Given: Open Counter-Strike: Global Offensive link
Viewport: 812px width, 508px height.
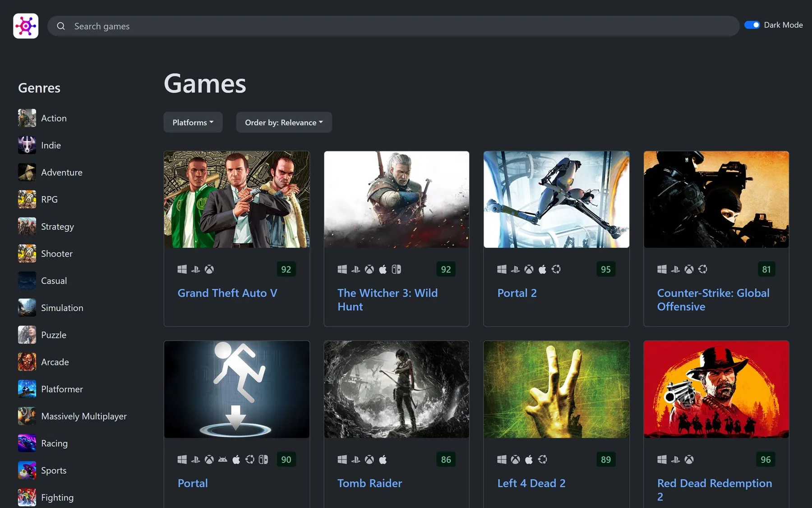Looking at the screenshot, I should coord(713,300).
